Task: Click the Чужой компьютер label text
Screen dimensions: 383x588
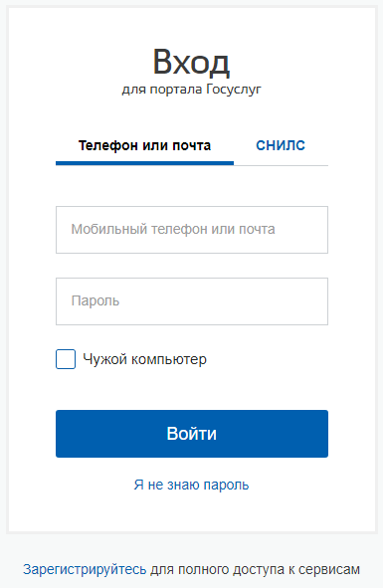Action: 144,359
